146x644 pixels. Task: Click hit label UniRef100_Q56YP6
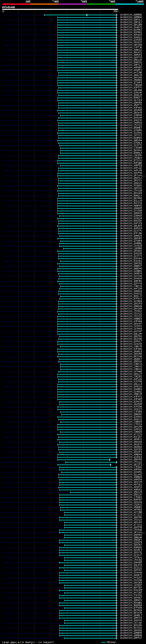(131, 459)
